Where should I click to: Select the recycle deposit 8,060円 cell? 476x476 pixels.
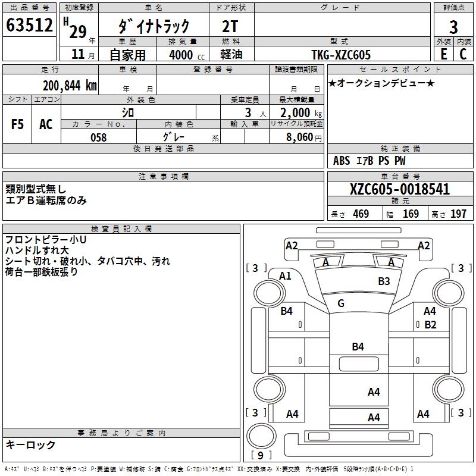[296, 137]
